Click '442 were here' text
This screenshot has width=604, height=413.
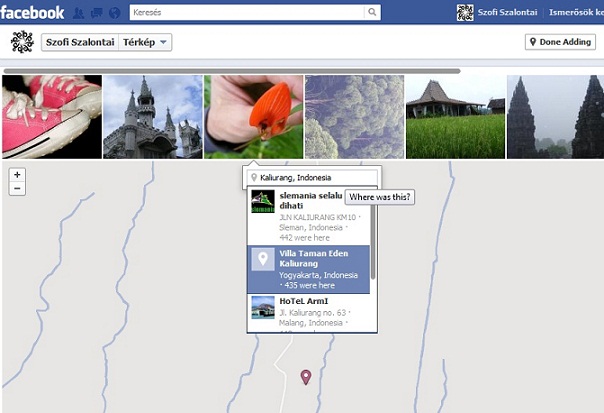click(304, 238)
